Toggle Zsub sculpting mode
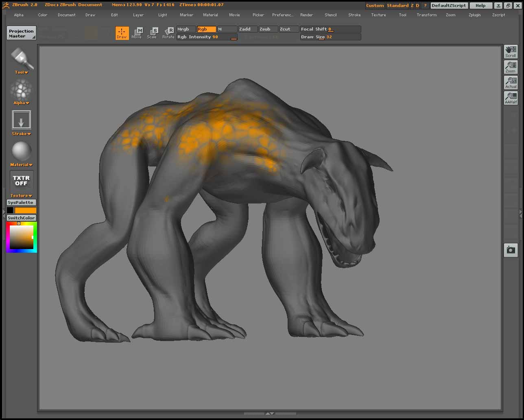The height and width of the screenshot is (420, 524). tap(268, 29)
